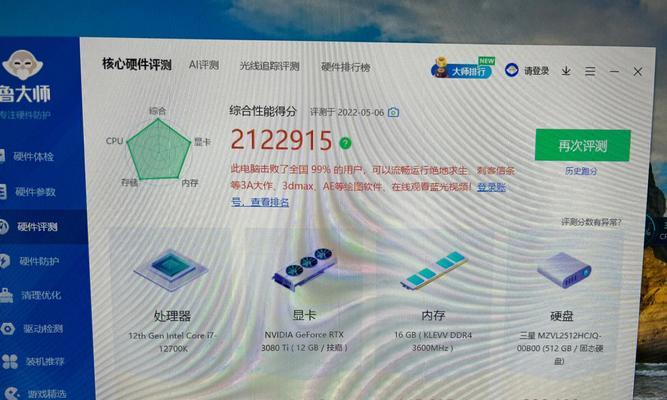Click the 硬盘 card label
667x400 pixels.
(562, 316)
